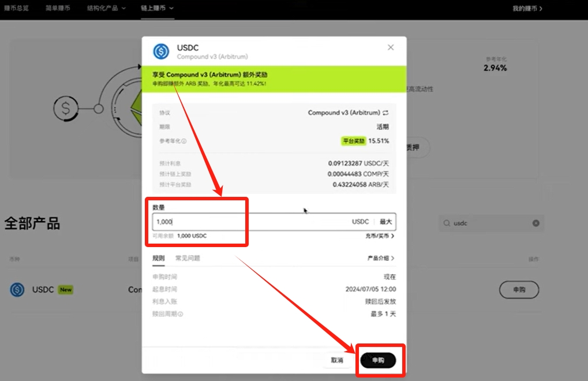
Task: Confirm with the black 申购 button in dialog
Action: pyautogui.click(x=378, y=360)
